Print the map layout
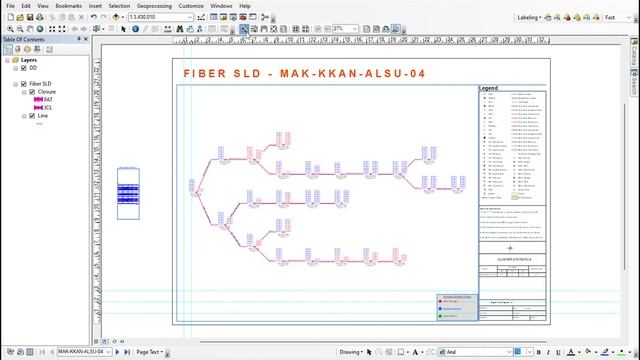This screenshot has width=640, height=360. pyautogui.click(x=40, y=17)
